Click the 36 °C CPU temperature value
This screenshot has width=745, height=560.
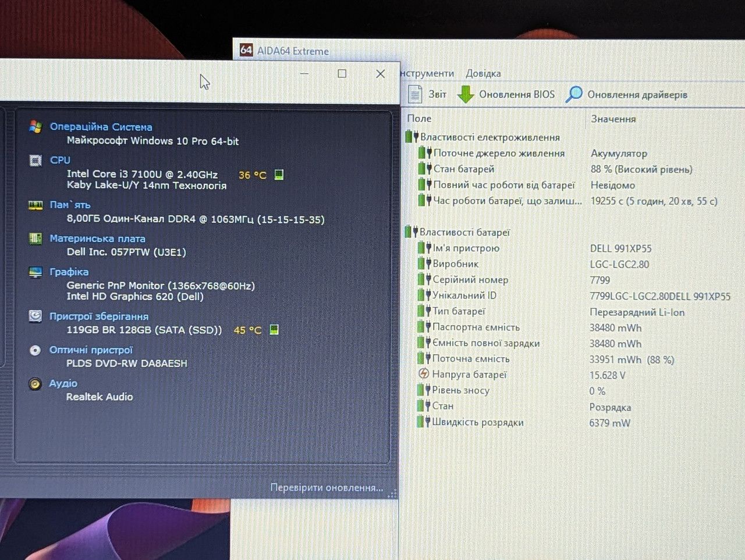252,175
